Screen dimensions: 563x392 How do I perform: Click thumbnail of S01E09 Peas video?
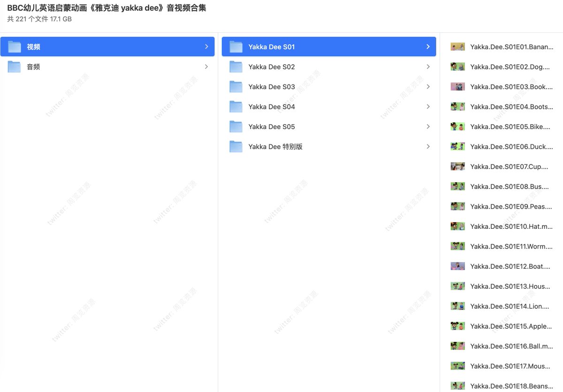458,206
